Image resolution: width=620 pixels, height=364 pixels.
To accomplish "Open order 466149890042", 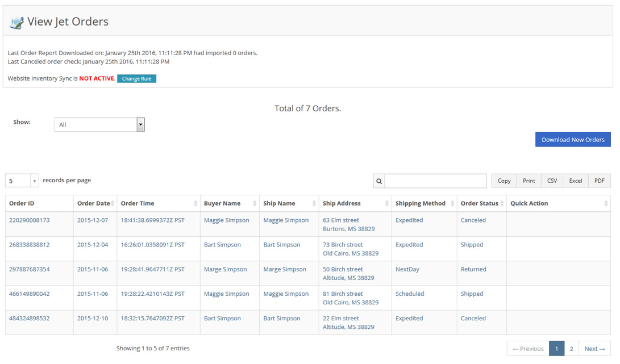I will point(29,294).
